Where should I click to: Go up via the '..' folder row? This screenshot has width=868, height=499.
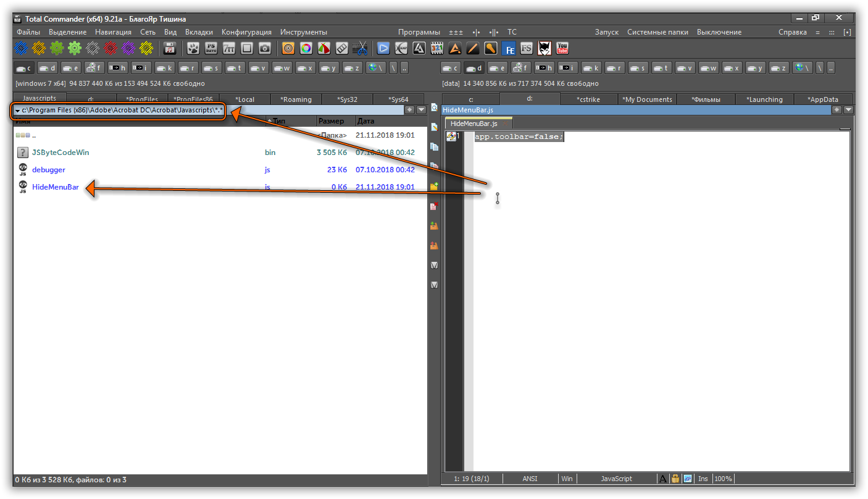(220, 135)
